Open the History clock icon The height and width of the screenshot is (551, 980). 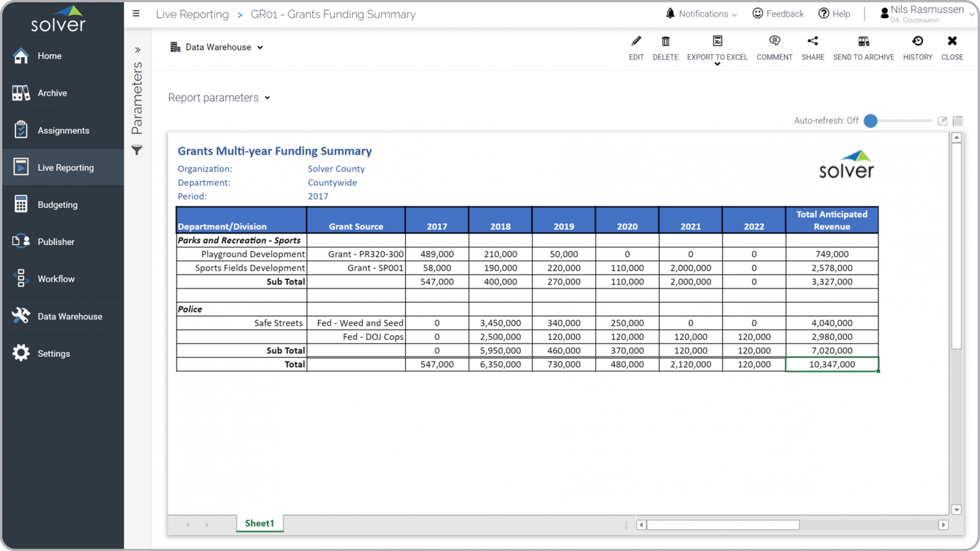917,41
